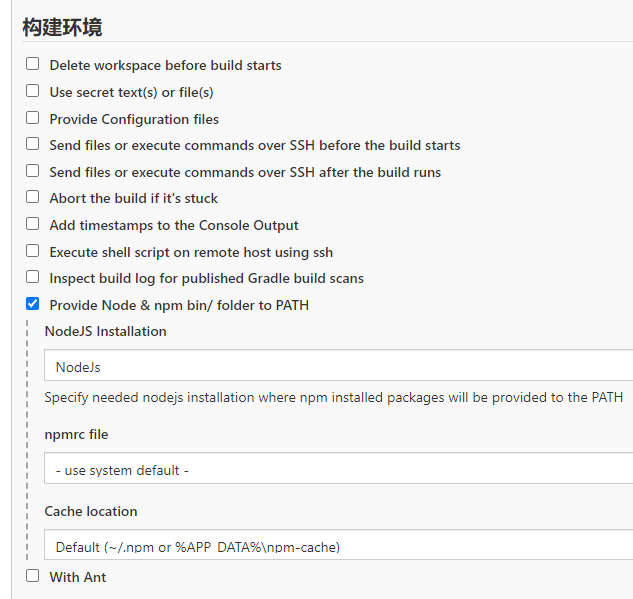This screenshot has height=599, width=633.
Task: Check Use secret text(s) or file(s)
Action: pos(33,91)
